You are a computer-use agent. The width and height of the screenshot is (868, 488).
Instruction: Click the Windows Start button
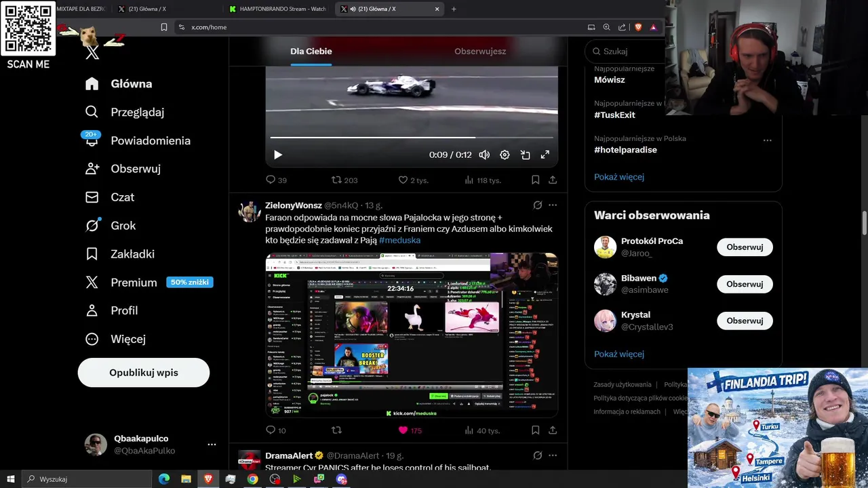(x=11, y=479)
